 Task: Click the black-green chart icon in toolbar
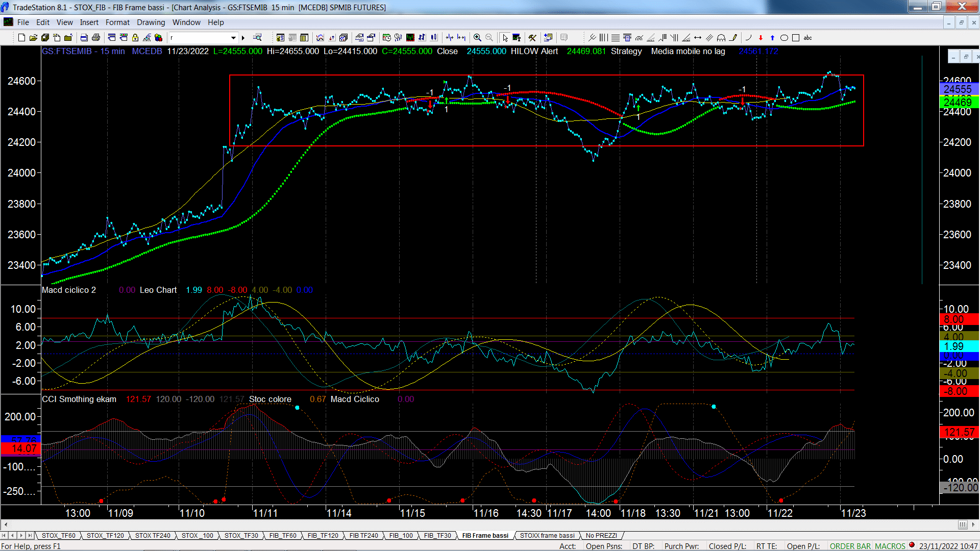pos(410,38)
